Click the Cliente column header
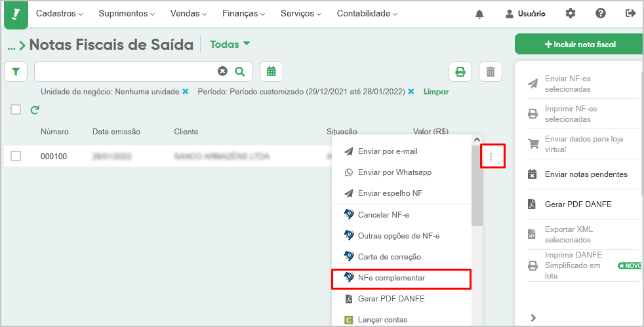This screenshot has width=644, height=327. tap(186, 132)
